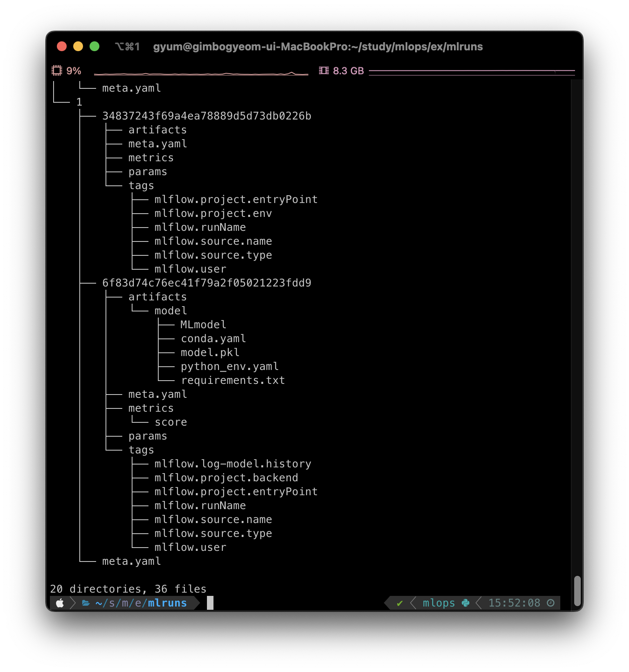Click mlflow.project.backend entry
This screenshot has width=629, height=672.
227,478
